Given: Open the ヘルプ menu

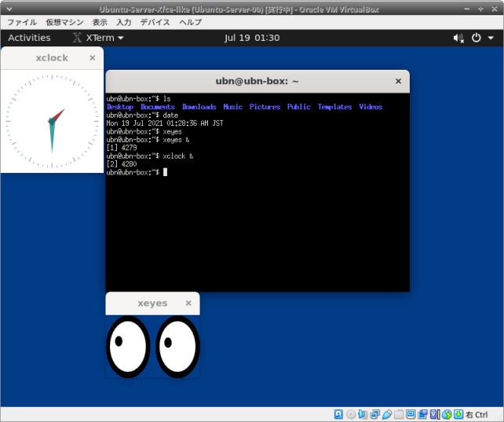Looking at the screenshot, I should [190, 22].
